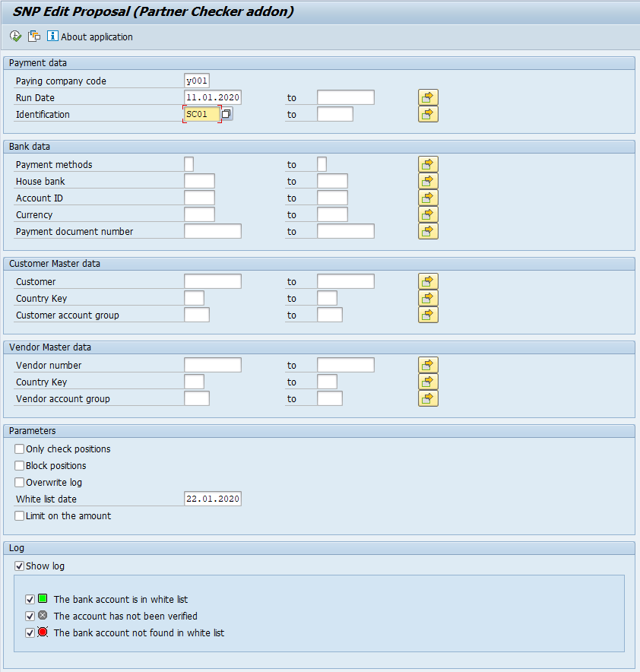The height and width of the screenshot is (672, 640).
Task: Enable the Only check positions checkbox
Action: pos(20,449)
